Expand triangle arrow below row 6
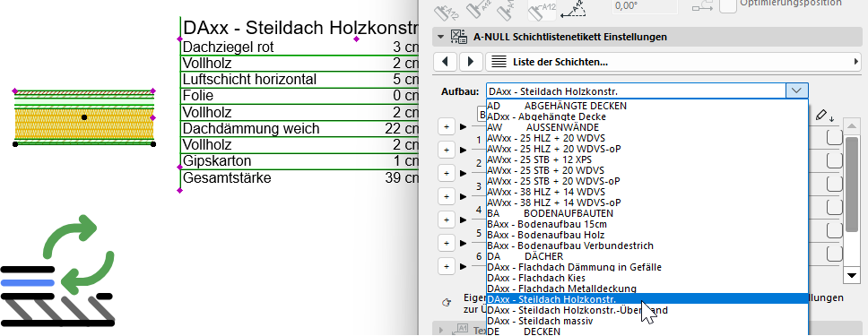The width and height of the screenshot is (868, 336). coord(464,267)
